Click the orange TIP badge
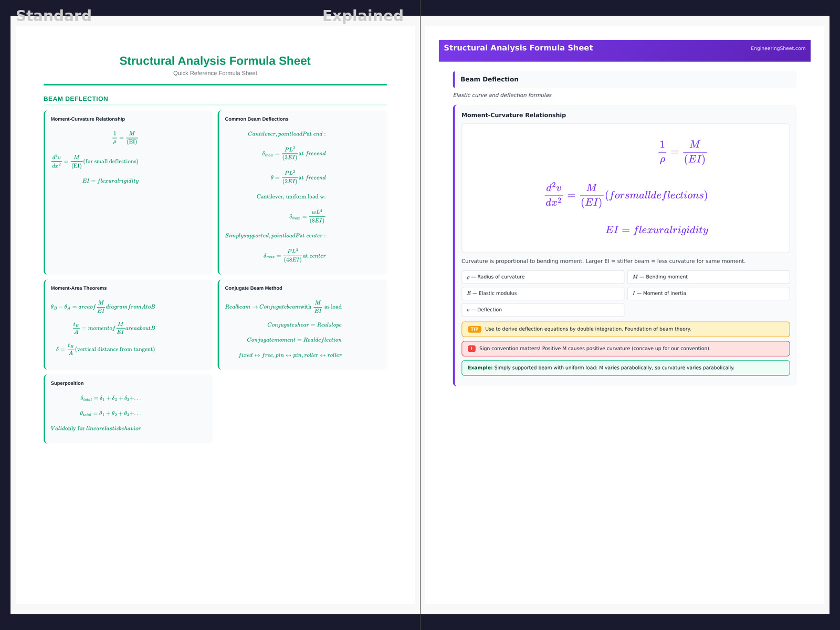This screenshot has width=840, height=630. tap(474, 329)
